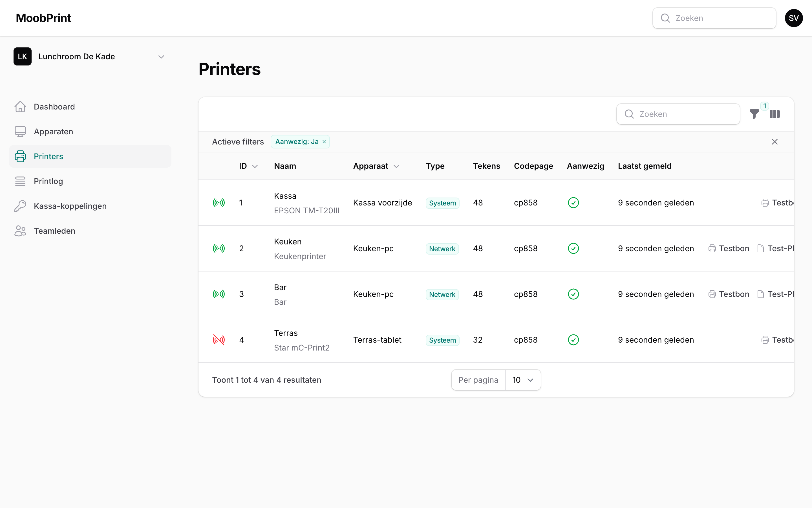Click Test-PDF action in Bar row
This screenshot has width=812, height=508.
coord(775,294)
